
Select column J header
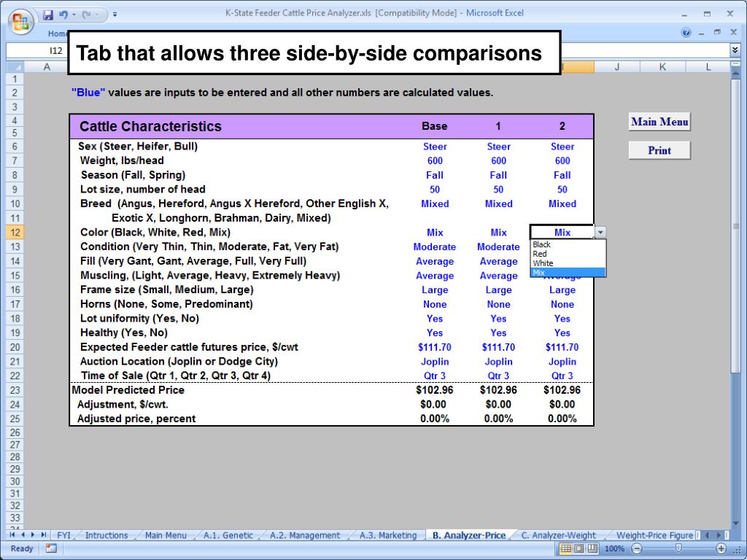pos(617,66)
